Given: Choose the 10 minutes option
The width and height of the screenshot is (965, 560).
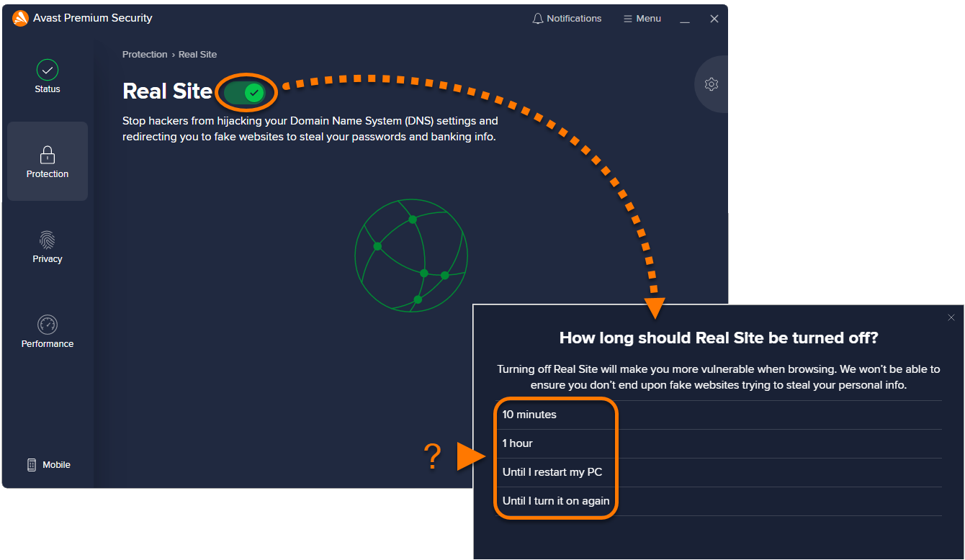Looking at the screenshot, I should point(529,415).
